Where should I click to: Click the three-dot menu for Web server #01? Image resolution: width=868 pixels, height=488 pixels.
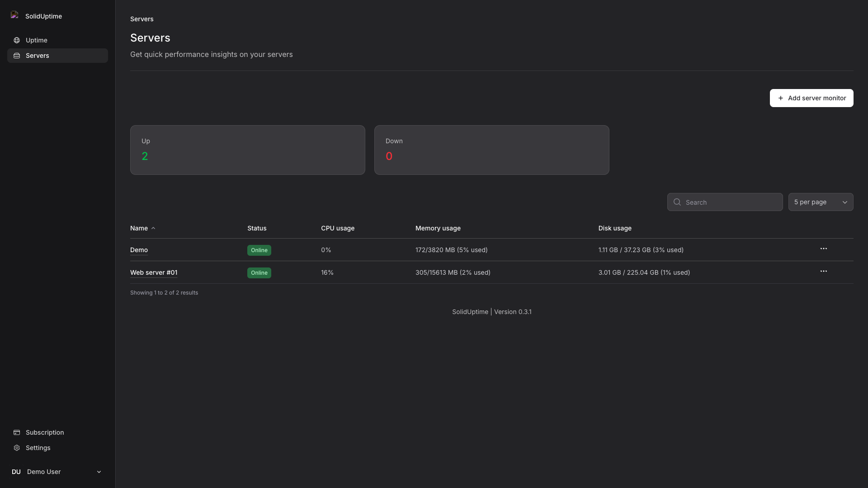coord(823,272)
